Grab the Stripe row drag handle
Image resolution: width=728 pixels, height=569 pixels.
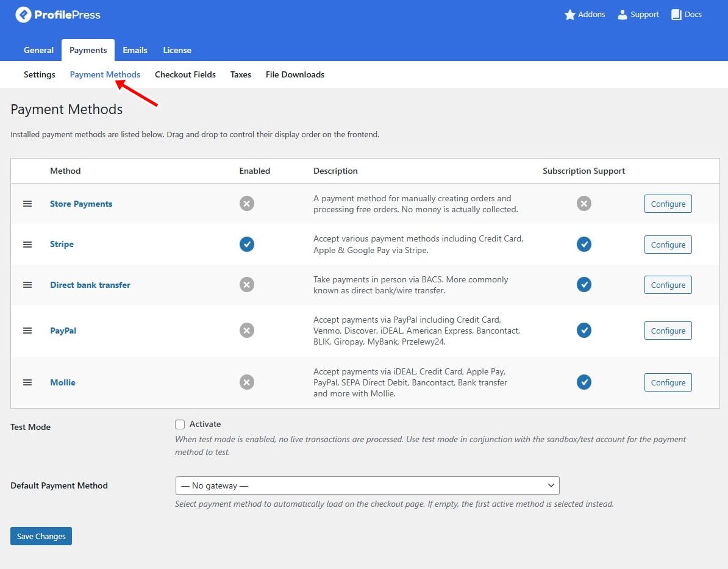[27, 245]
